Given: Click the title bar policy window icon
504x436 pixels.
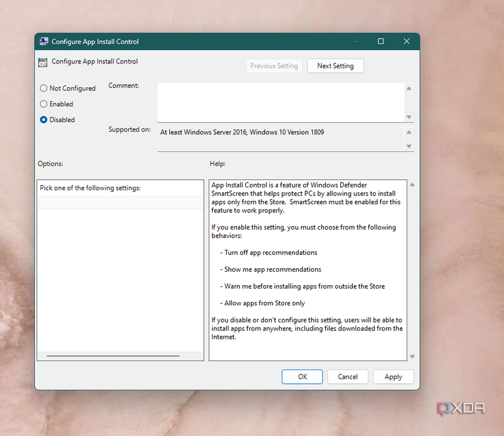Looking at the screenshot, I should (43, 42).
